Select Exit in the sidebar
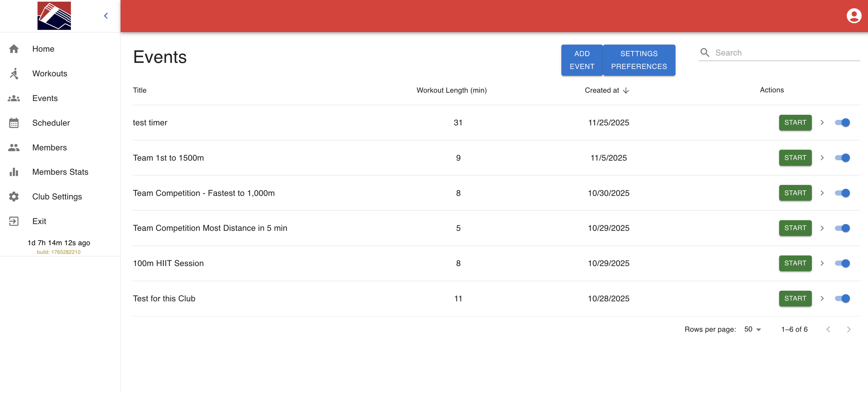 (60, 221)
